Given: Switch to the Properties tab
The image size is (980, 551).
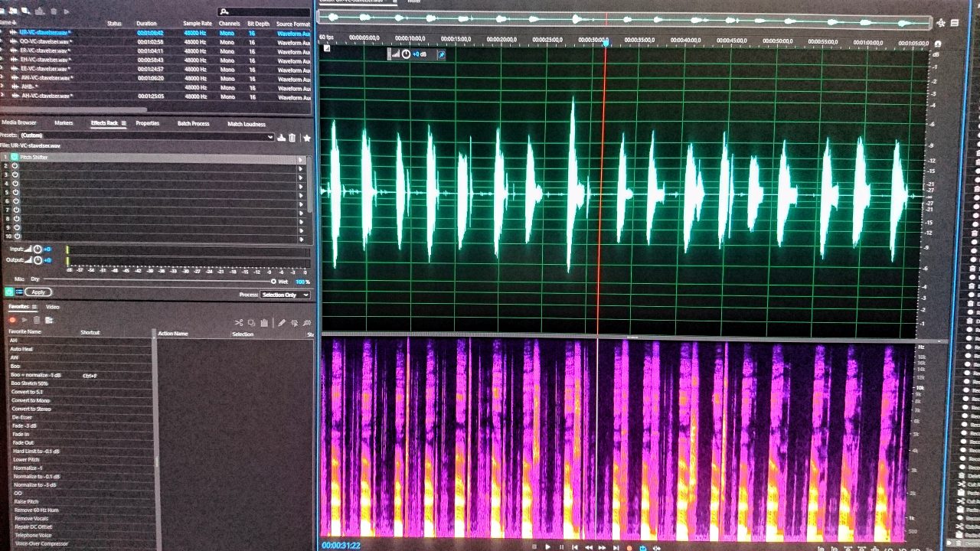Looking at the screenshot, I should pos(148,123).
